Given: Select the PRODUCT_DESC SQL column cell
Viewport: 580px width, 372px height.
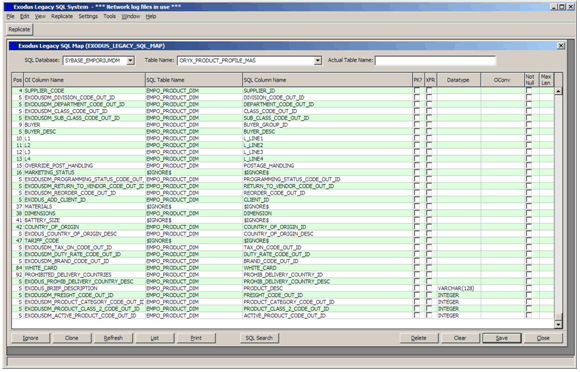Looking at the screenshot, I should click(x=327, y=288).
